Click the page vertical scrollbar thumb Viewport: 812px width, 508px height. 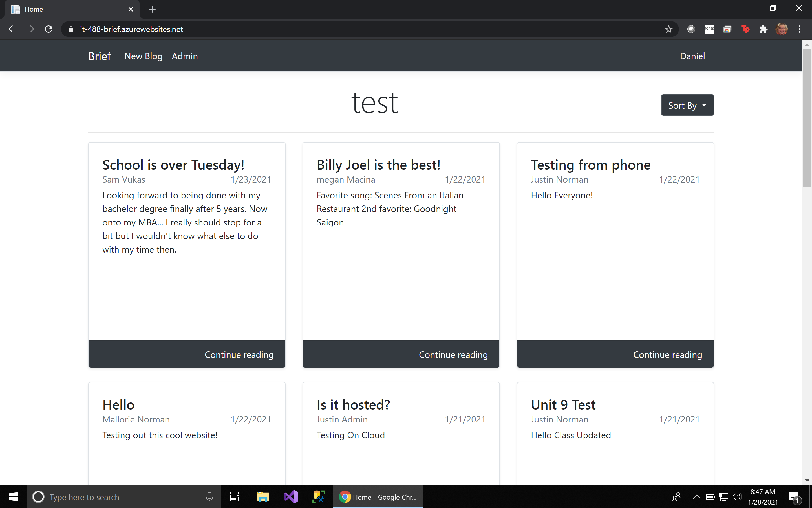[x=807, y=118]
